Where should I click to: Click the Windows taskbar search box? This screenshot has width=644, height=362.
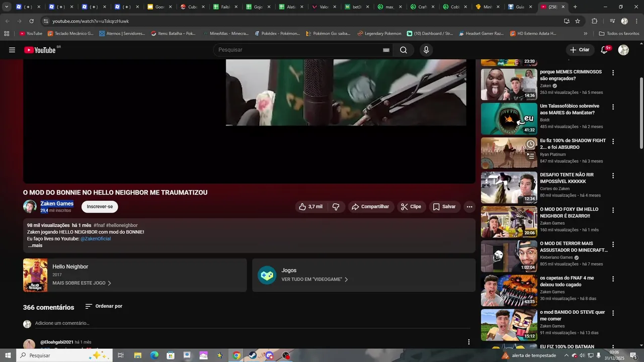pyautogui.click(x=64, y=355)
